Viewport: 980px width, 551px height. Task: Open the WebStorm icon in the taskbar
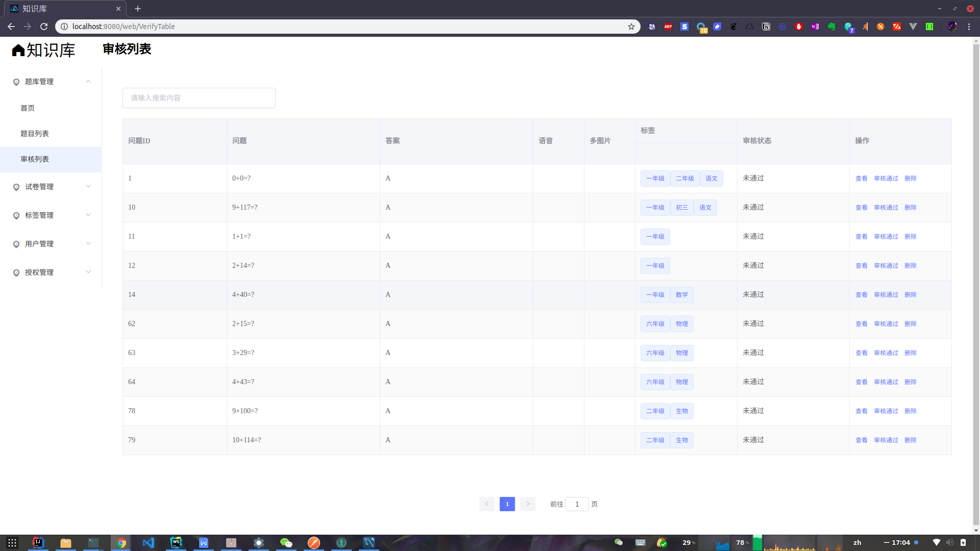tap(176, 542)
